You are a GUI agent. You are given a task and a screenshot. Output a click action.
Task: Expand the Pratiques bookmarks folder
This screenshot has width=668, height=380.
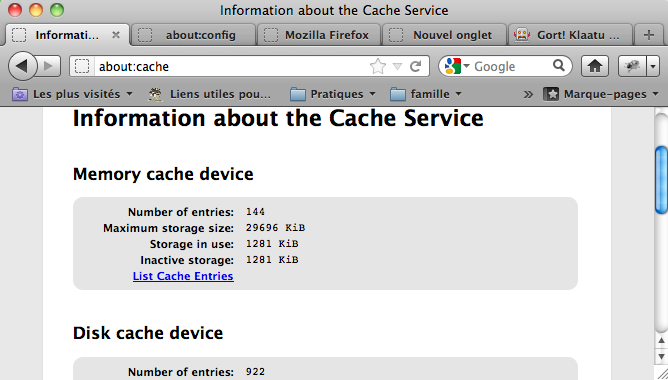click(333, 94)
